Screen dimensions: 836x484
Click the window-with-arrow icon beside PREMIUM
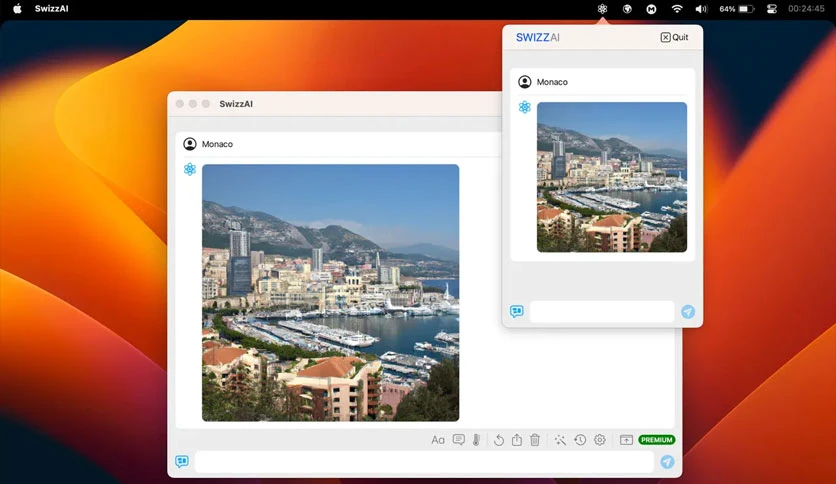click(626, 440)
